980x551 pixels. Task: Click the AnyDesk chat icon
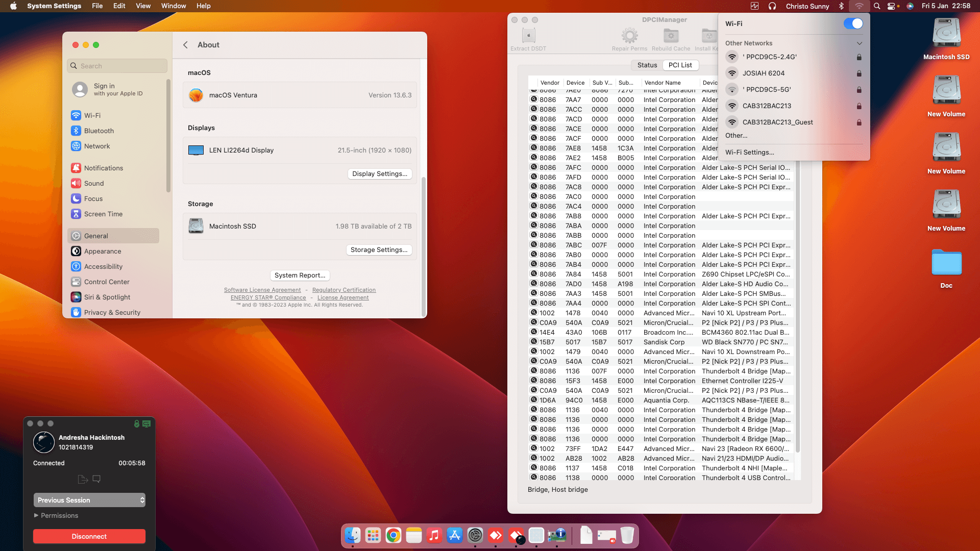(x=96, y=479)
